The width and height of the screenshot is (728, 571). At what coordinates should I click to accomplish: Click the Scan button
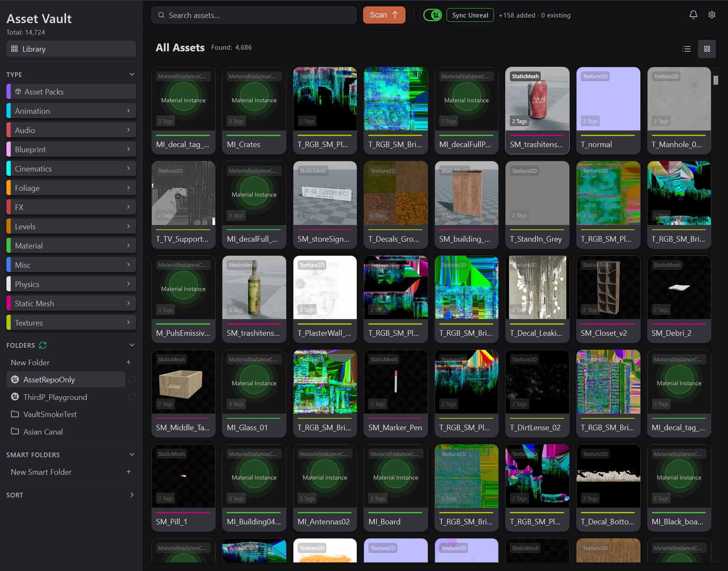[384, 15]
